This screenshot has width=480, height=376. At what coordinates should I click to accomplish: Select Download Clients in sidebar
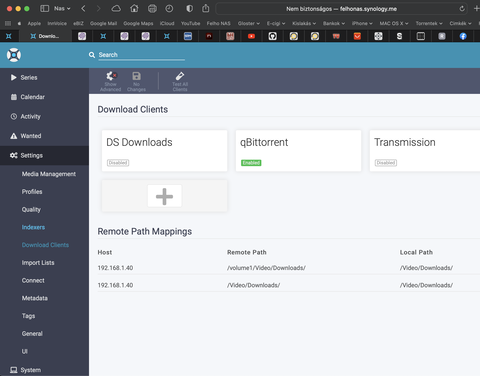(x=45, y=245)
